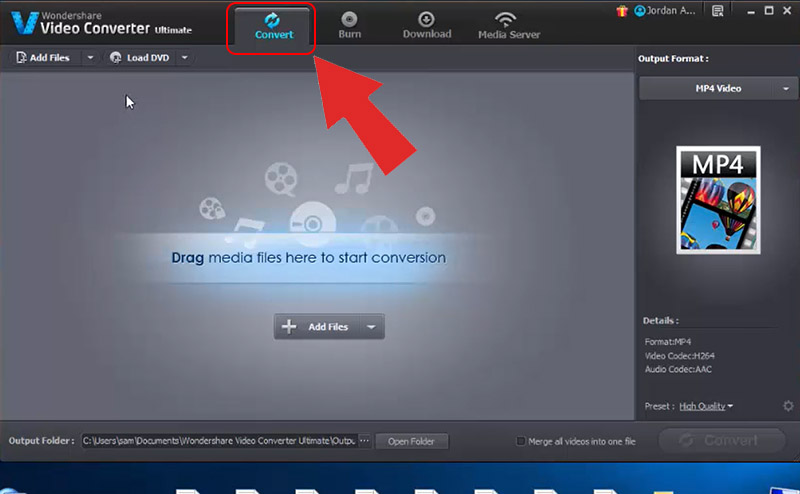Click the Open Folder button
This screenshot has height=494, width=800.
pyautogui.click(x=413, y=441)
